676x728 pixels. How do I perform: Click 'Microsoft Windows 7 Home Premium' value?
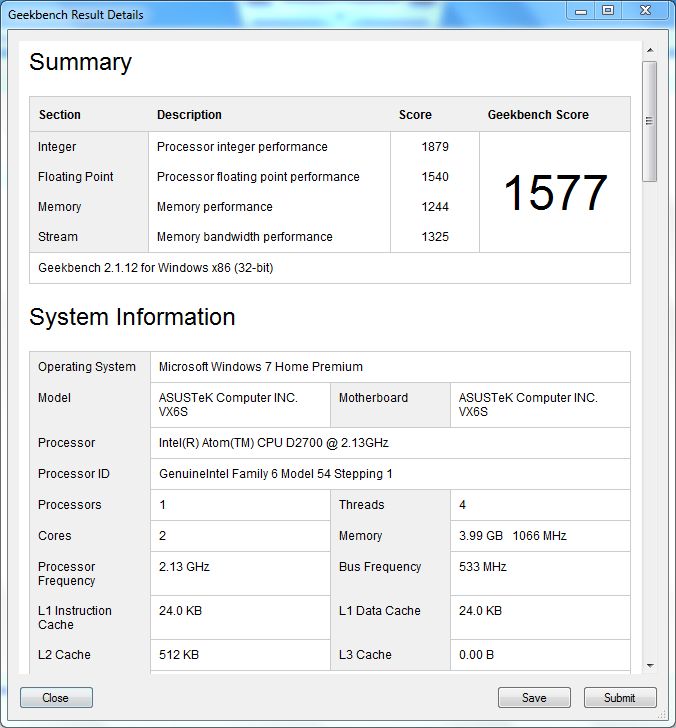pos(260,367)
